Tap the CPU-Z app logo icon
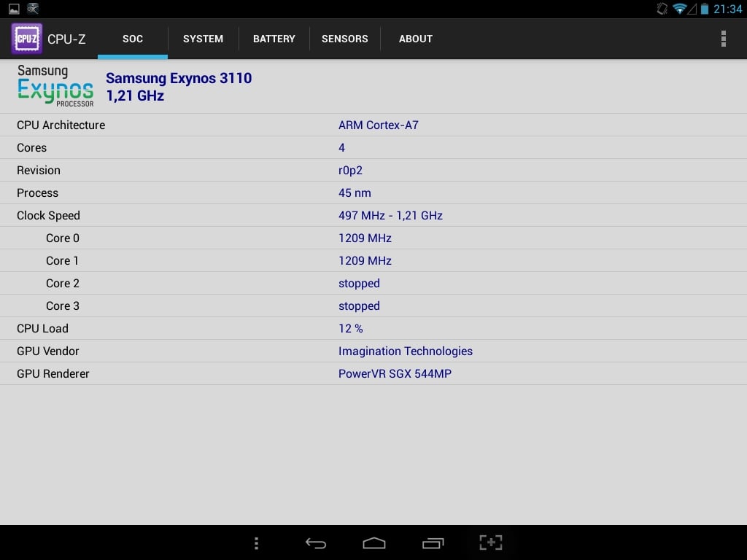The width and height of the screenshot is (747, 560). tap(27, 39)
